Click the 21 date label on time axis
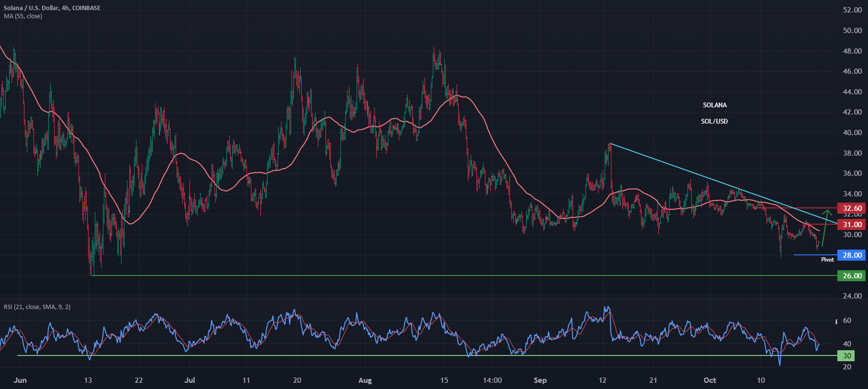868x389 pixels. click(x=654, y=380)
